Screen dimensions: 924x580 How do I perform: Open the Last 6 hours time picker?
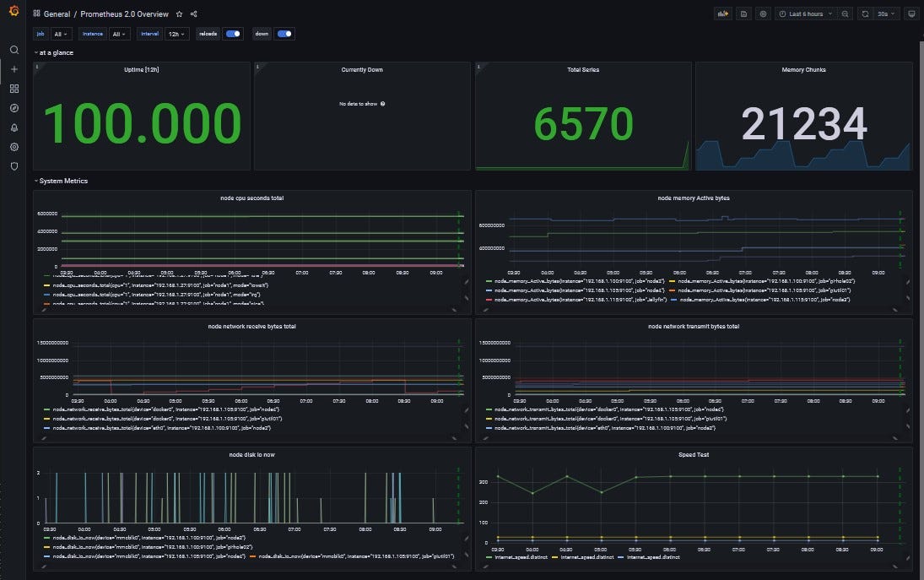pos(805,14)
